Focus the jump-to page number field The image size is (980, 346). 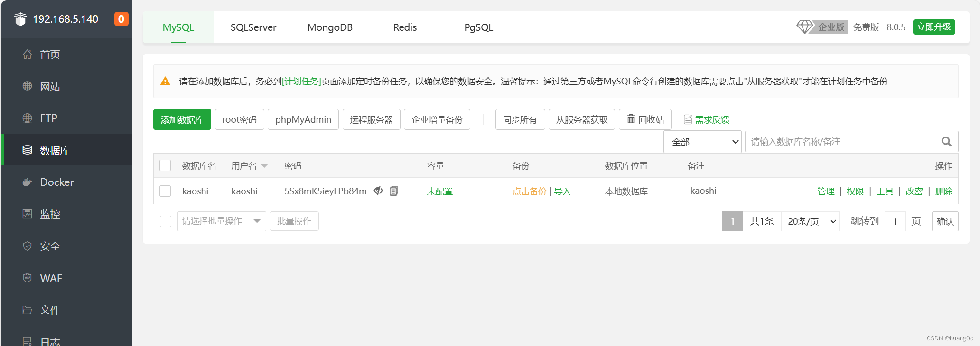pos(895,221)
